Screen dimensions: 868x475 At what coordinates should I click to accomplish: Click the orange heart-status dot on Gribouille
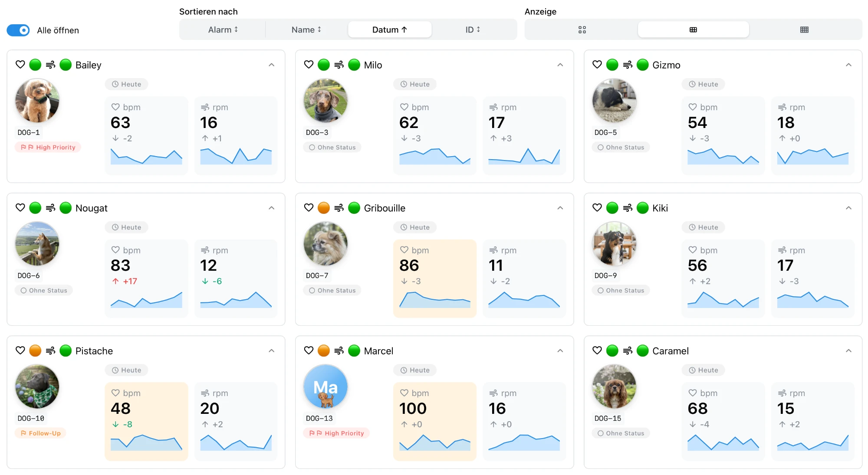coord(324,208)
